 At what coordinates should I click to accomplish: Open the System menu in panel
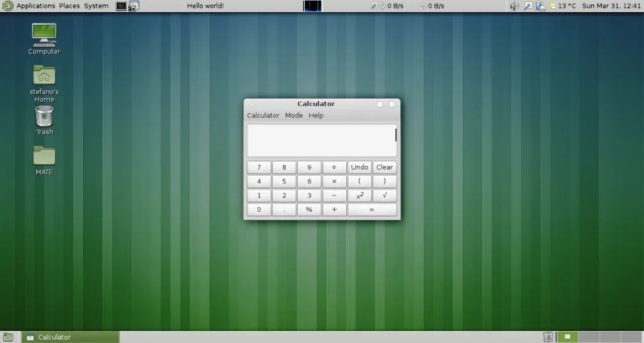pyautogui.click(x=96, y=6)
